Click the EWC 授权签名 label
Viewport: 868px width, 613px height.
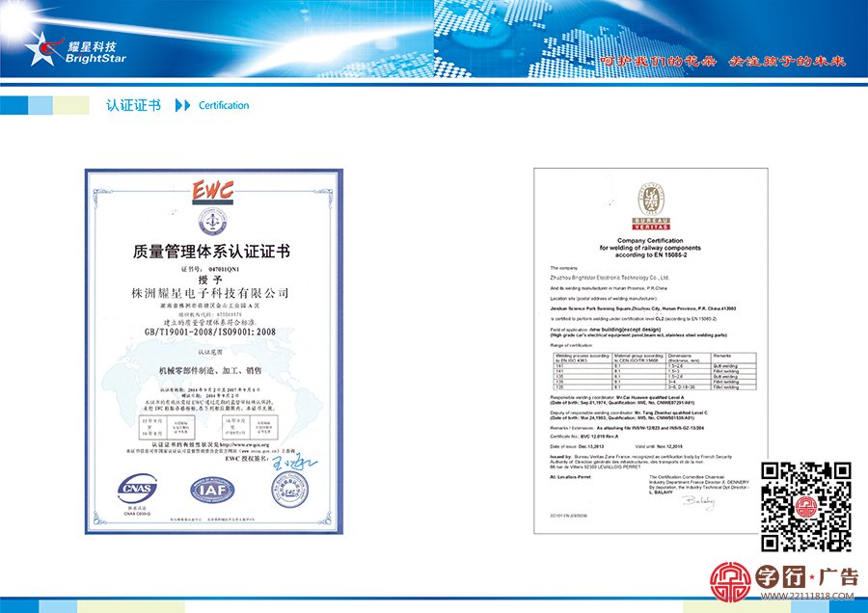pyautogui.click(x=247, y=459)
